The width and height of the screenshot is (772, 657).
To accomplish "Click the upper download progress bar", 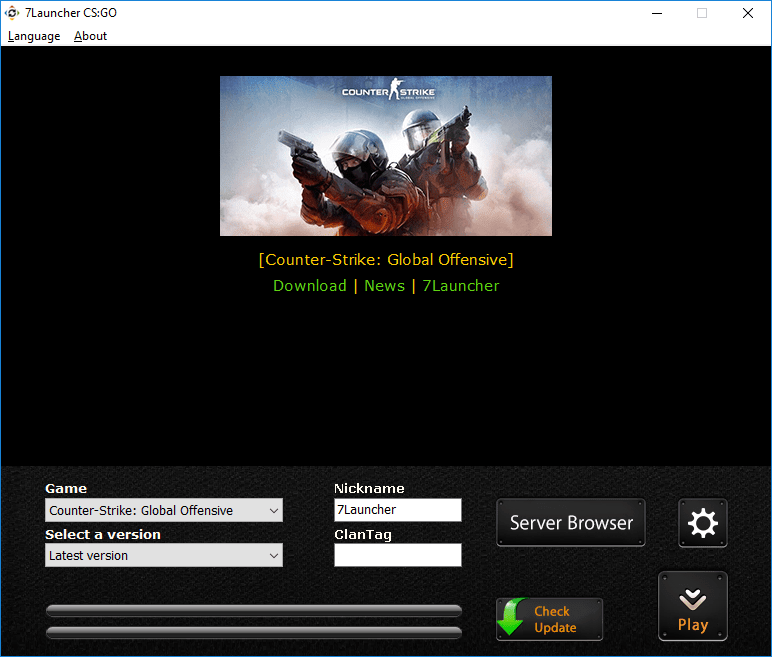I will [x=254, y=611].
